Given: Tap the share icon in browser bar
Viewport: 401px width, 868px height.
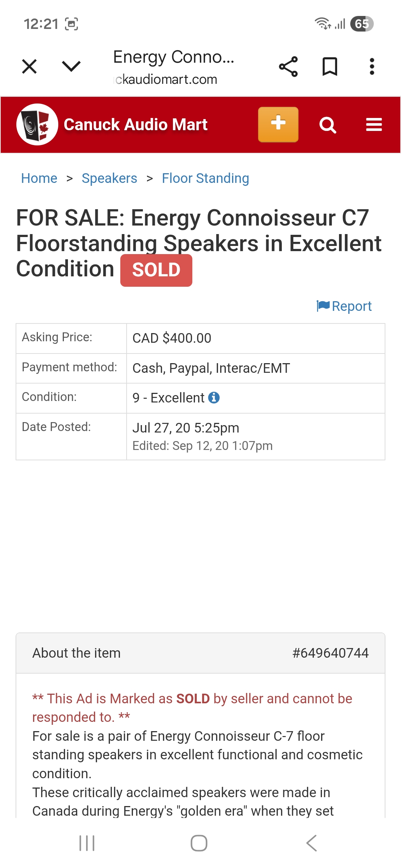Looking at the screenshot, I should point(288,67).
